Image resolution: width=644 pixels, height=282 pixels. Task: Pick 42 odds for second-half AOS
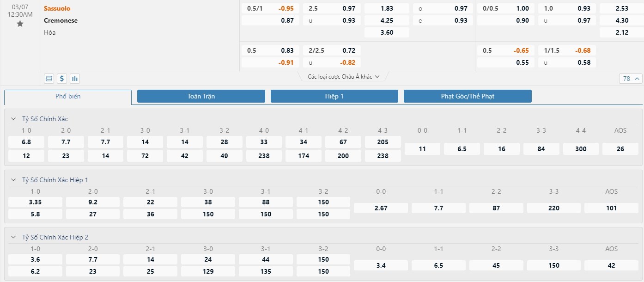pos(611,265)
